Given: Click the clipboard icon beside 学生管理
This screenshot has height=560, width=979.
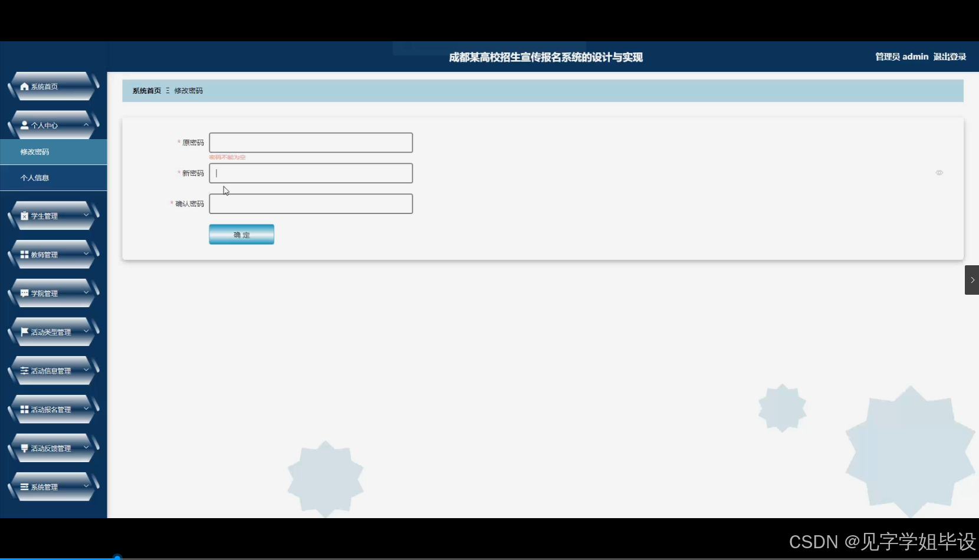Looking at the screenshot, I should click(x=24, y=216).
